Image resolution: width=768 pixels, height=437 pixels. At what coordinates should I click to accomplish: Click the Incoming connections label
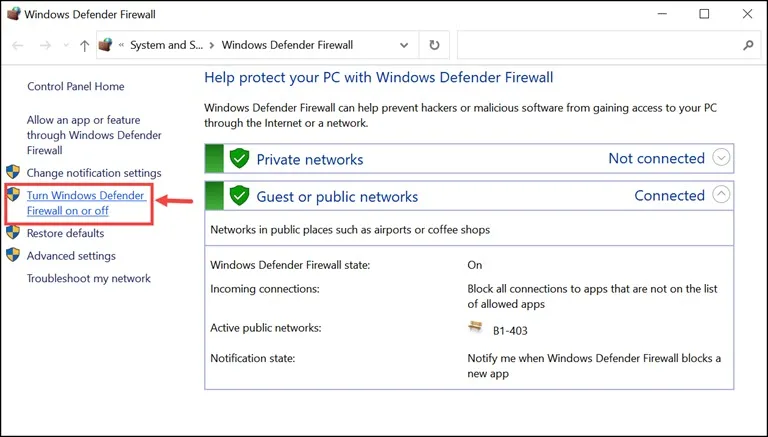pos(265,289)
